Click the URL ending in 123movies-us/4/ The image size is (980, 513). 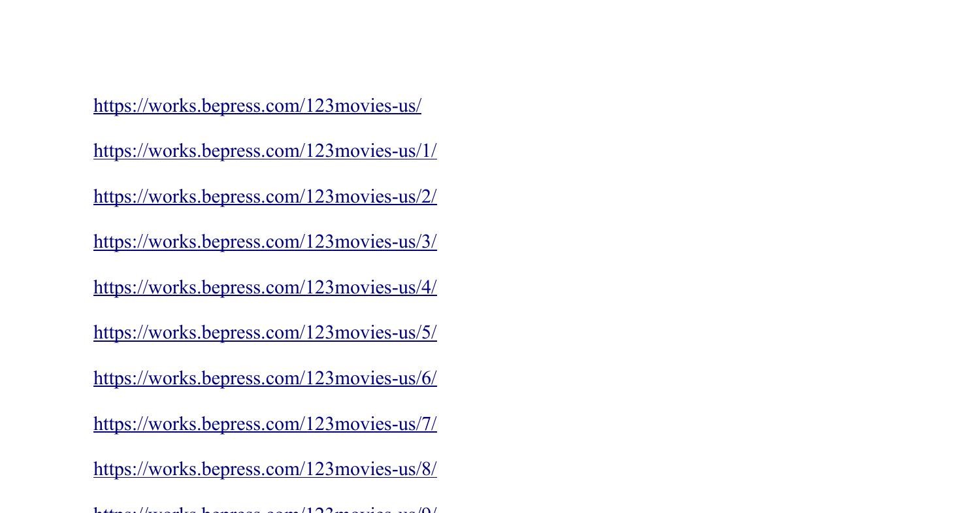[265, 288]
